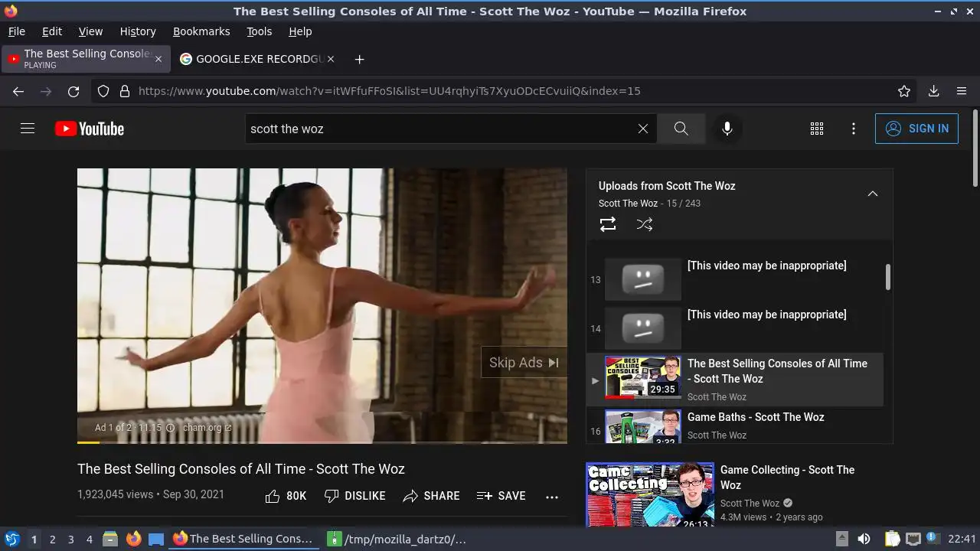Click the page vertical scrollbar
The width and height of the screenshot is (980, 551).
tap(975, 148)
